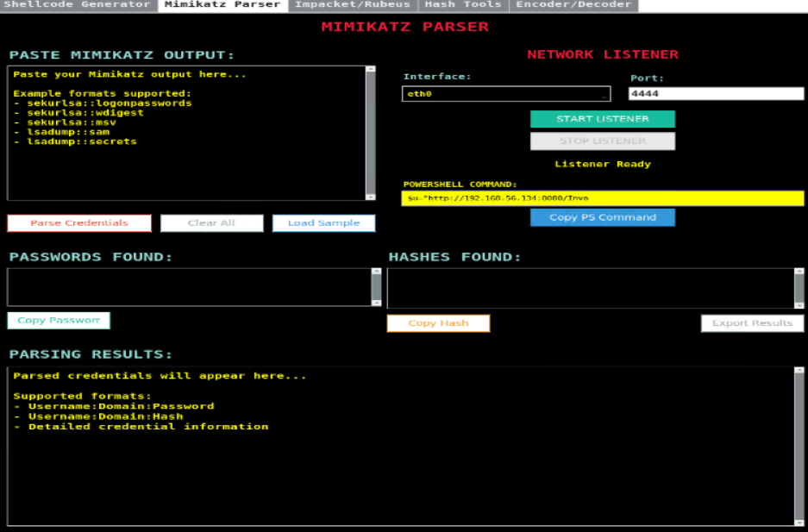Load Sample data into the parser
This screenshot has width=808, height=532.
coord(323,223)
